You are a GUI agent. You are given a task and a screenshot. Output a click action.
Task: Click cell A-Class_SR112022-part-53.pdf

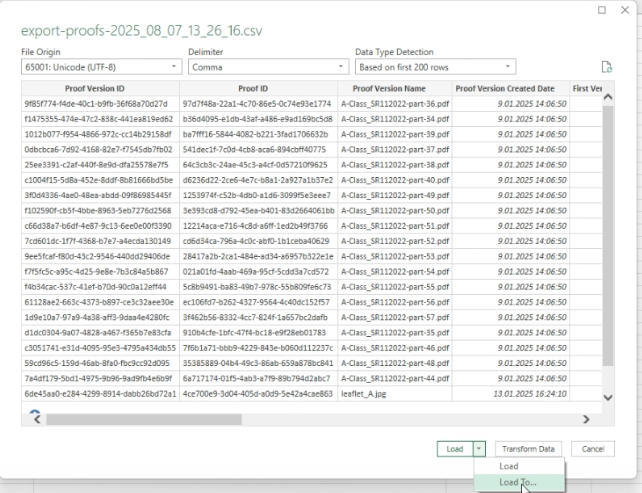click(395, 256)
